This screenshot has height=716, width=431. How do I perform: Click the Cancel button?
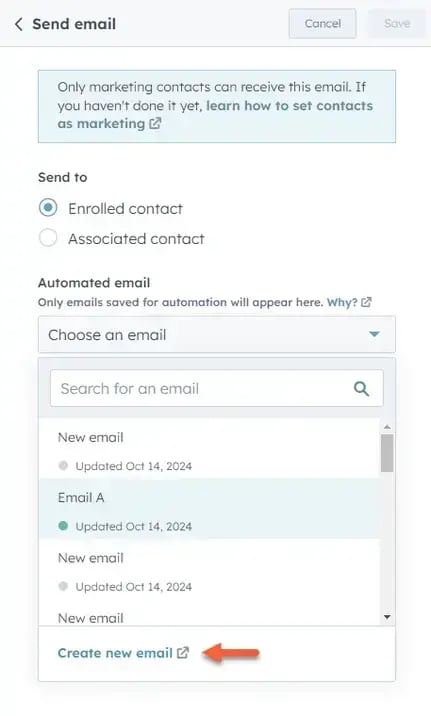pyautogui.click(x=322, y=24)
